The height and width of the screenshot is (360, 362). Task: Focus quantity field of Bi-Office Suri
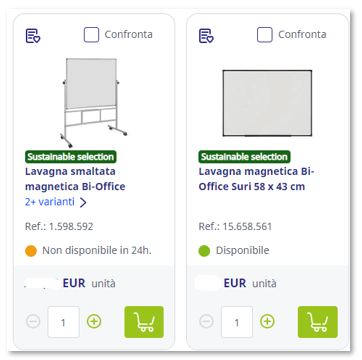[x=237, y=322]
